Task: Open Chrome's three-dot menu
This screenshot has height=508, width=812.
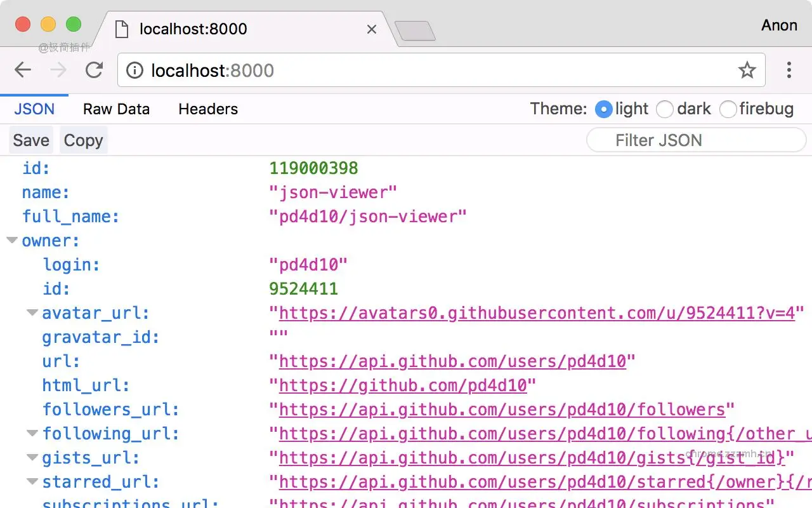Action: 789,70
